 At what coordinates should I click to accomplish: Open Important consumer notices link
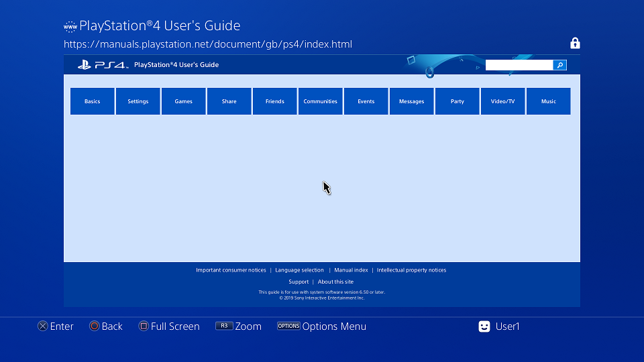231,270
